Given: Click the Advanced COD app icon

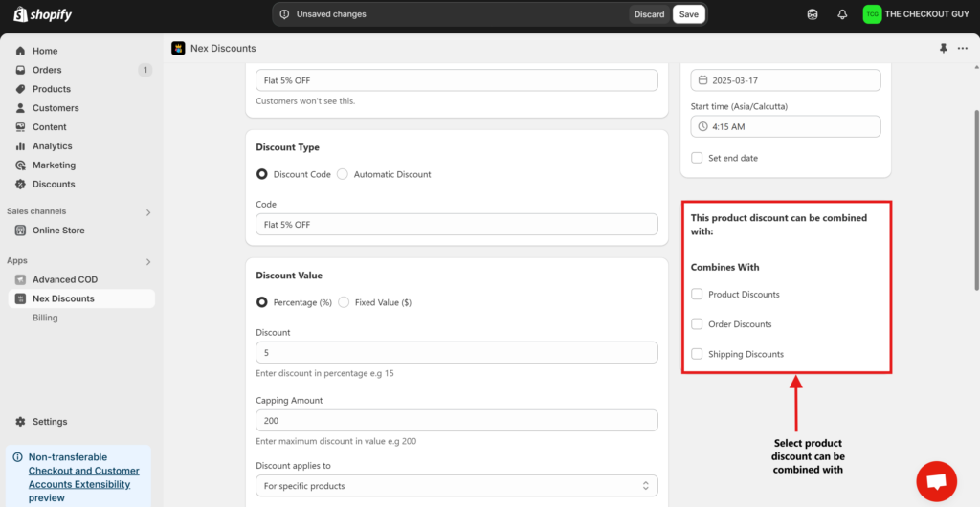Looking at the screenshot, I should 21,279.
